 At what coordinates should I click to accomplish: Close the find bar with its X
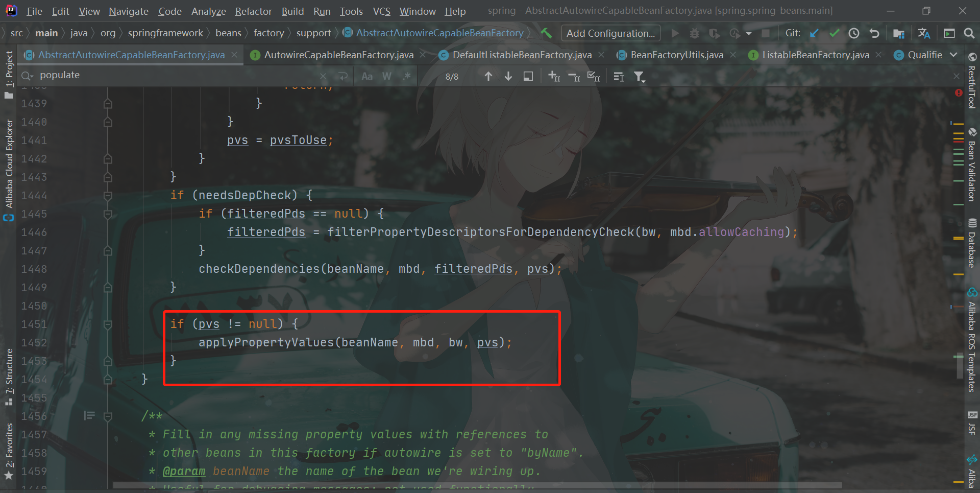point(957,76)
